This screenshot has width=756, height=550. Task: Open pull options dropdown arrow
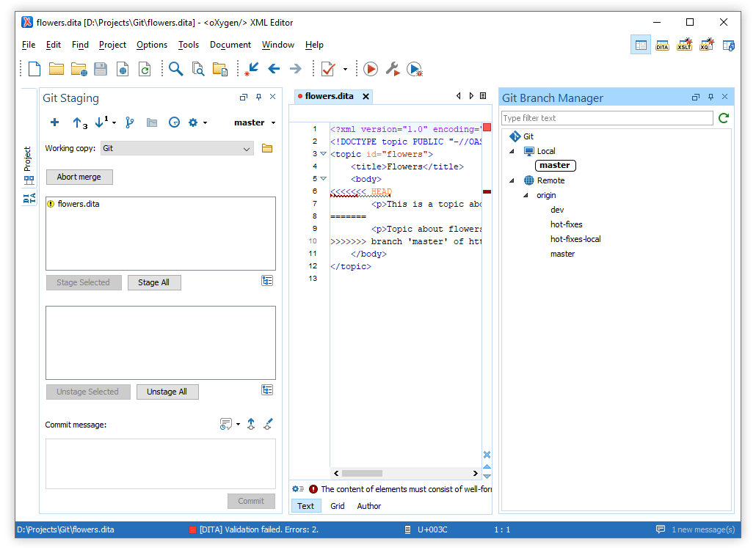pos(115,122)
